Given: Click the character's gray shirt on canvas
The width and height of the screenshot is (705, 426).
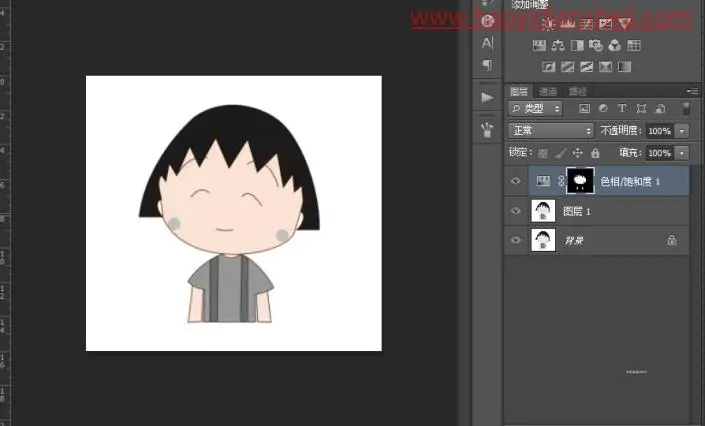Looking at the screenshot, I should tap(230, 288).
